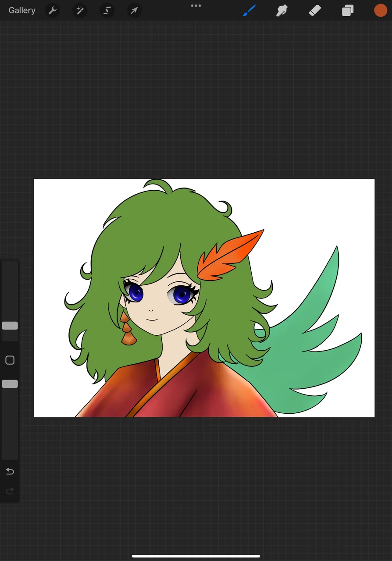Open the Adjustments magic wand menu

pos(80,11)
